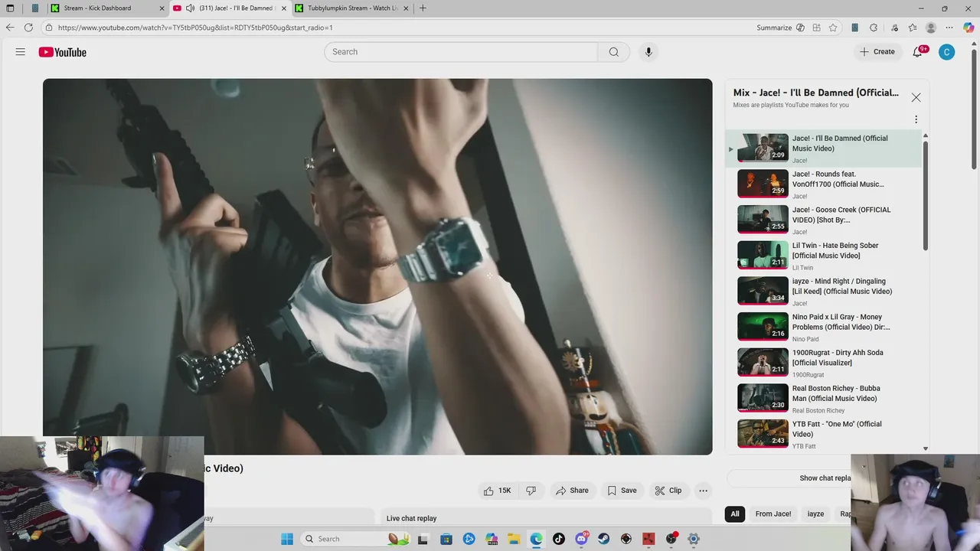
Task: Open YouTube notifications bell
Action: pos(917,52)
